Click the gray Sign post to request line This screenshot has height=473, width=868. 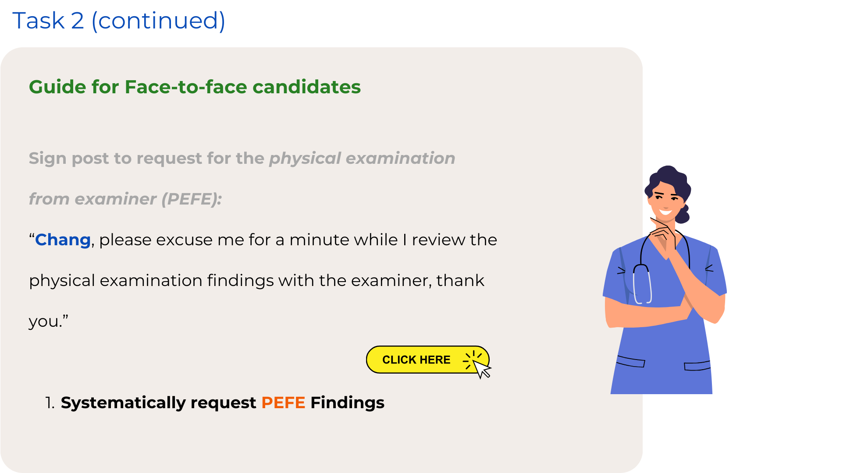click(242, 158)
